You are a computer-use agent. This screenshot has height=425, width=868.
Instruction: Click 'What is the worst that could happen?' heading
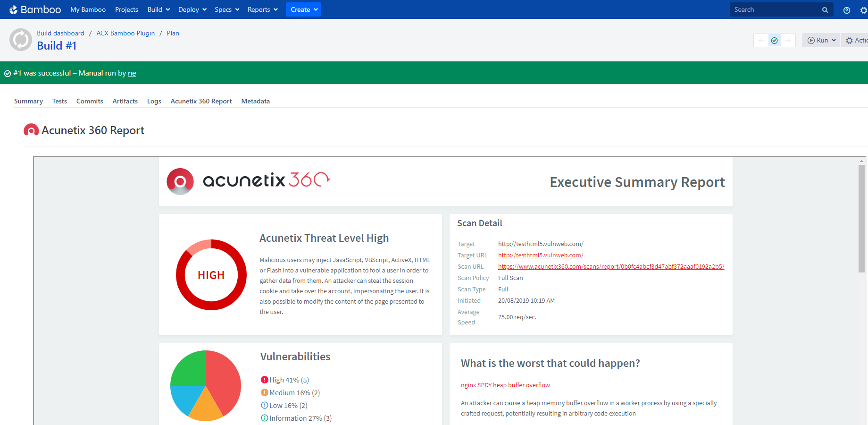point(550,363)
